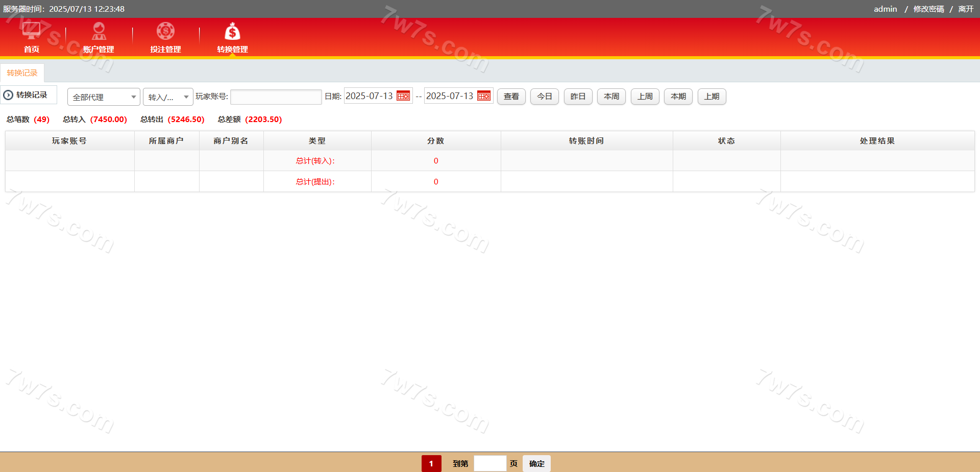The width and height of the screenshot is (980, 472).
Task: Log out via the 离开 link
Action: 965,9
